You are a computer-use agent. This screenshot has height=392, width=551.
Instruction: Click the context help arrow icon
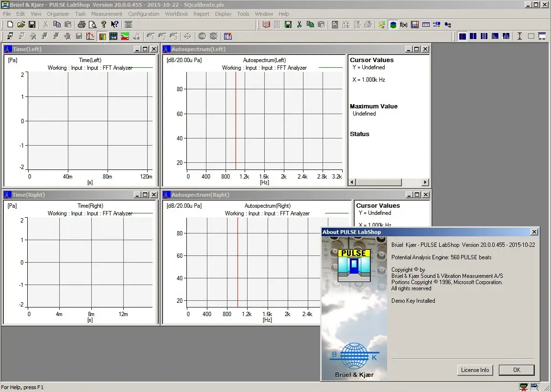(114, 24)
